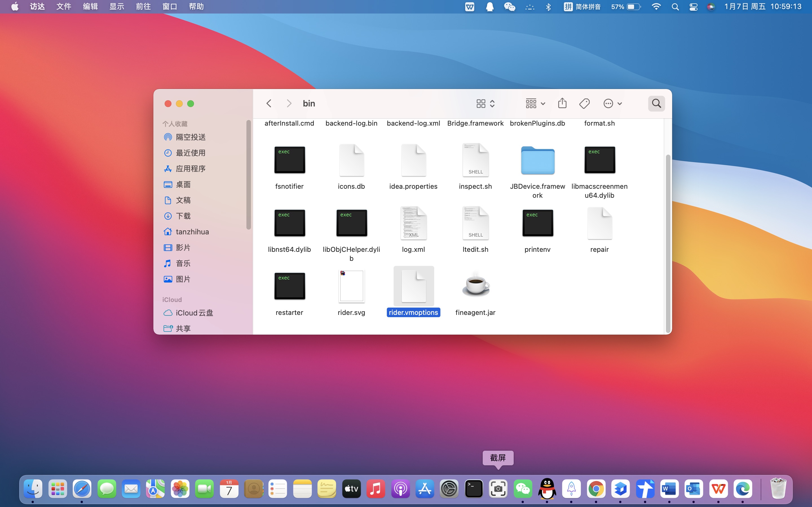Image resolution: width=812 pixels, height=507 pixels.
Task: Toggle the simplified Pinyin input method
Action: tap(582, 7)
